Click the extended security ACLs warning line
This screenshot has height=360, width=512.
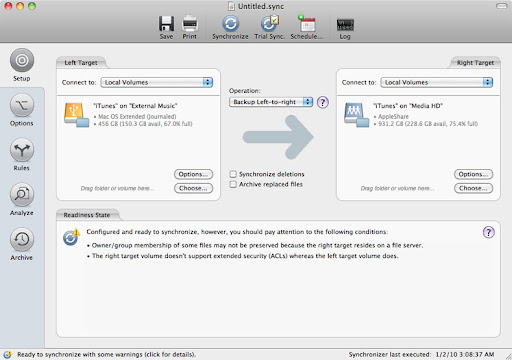tap(243, 256)
